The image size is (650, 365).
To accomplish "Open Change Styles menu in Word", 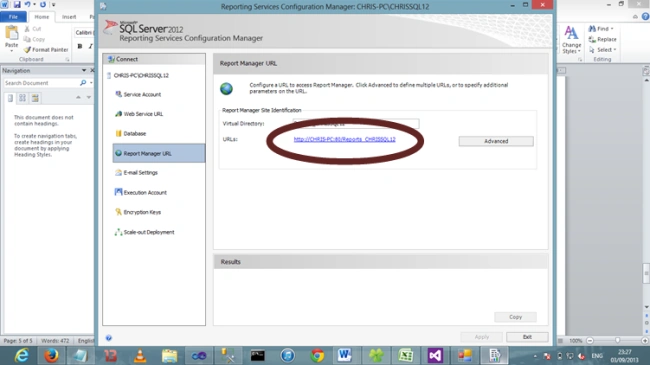I will pos(571,40).
